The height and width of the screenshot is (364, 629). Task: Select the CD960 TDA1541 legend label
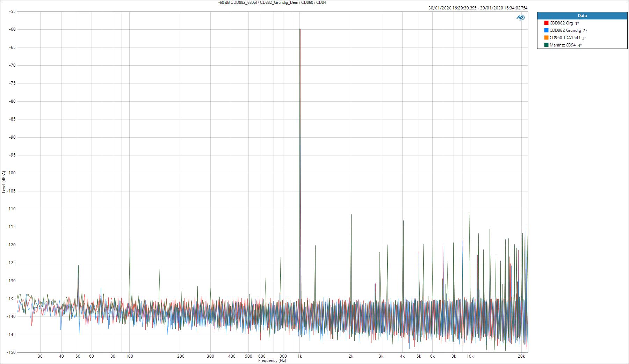point(565,38)
